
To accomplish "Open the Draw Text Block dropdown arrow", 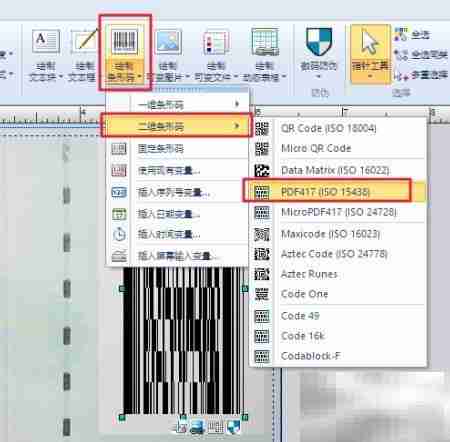I will pos(61,77).
